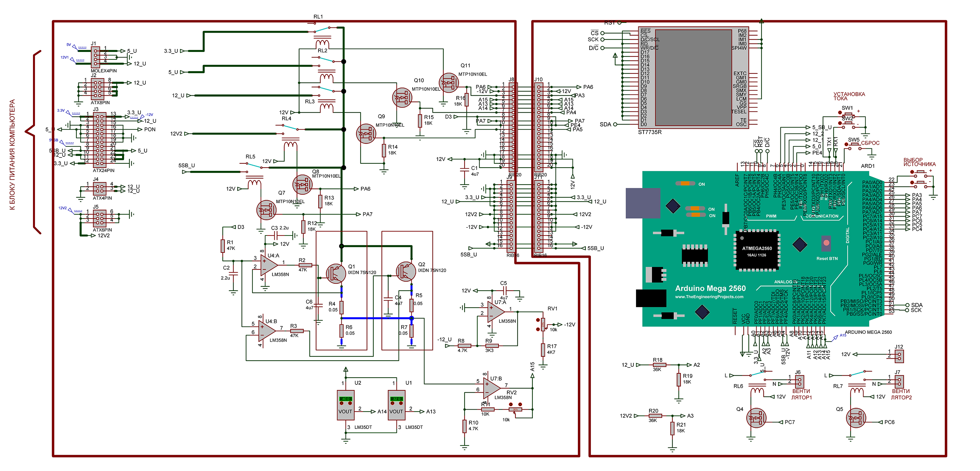Select the U7:A LM358N op-amp

pyautogui.click(x=496, y=312)
